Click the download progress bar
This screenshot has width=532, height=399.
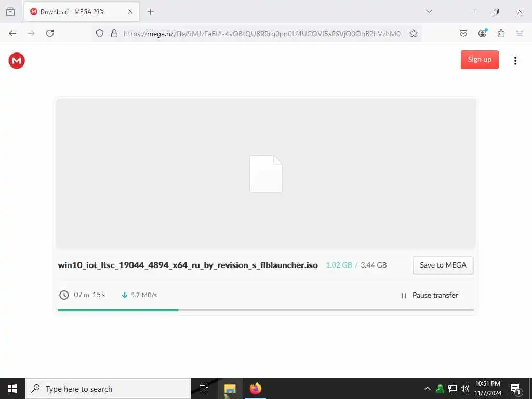pyautogui.click(x=265, y=310)
